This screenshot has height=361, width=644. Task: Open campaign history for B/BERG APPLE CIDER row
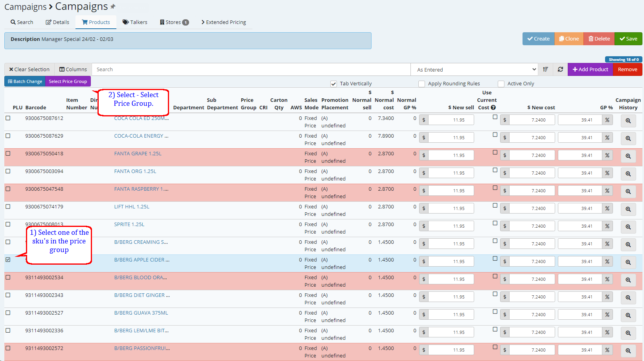[628, 262]
